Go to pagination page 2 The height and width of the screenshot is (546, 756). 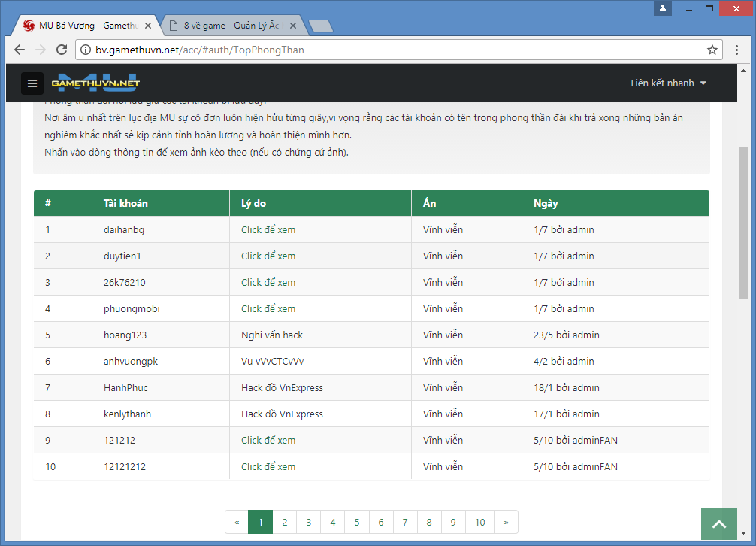click(x=284, y=522)
